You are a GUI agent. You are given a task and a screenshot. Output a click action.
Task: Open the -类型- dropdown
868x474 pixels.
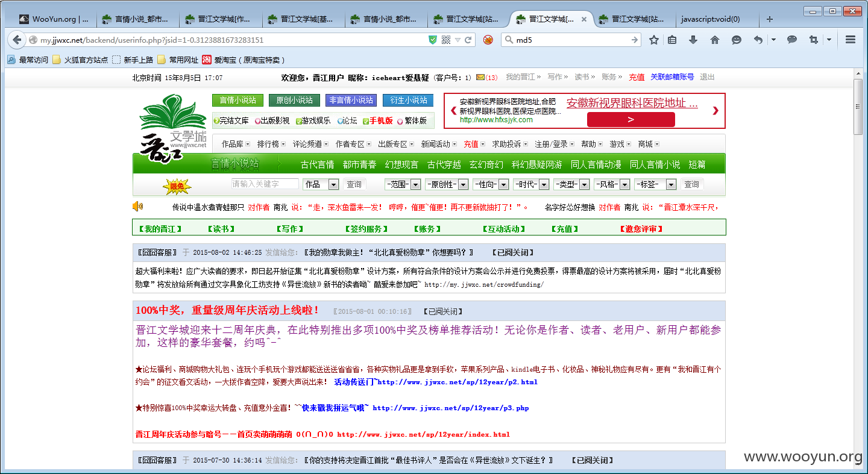571,184
